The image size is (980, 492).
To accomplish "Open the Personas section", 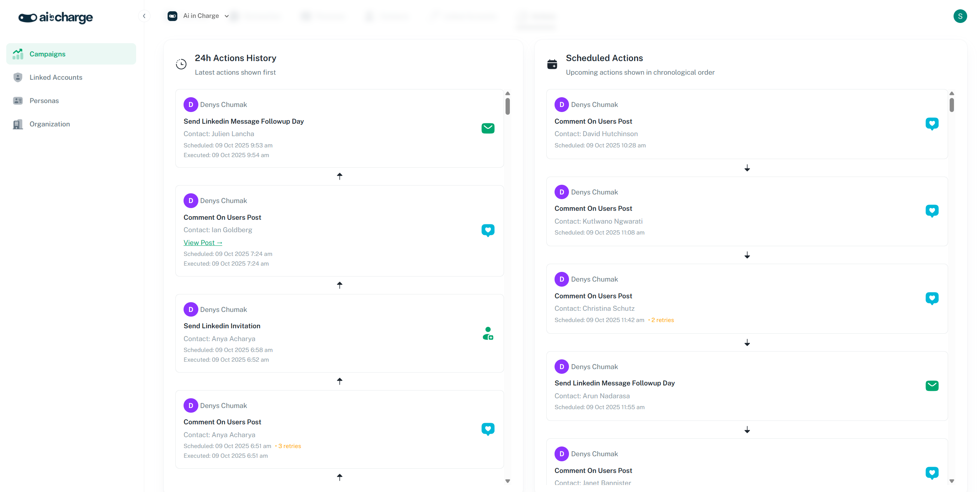I will [44, 101].
